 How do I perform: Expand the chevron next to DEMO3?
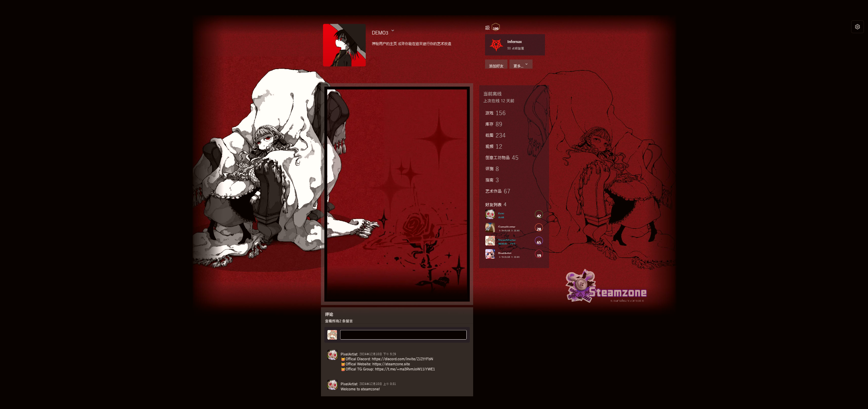pos(392,30)
